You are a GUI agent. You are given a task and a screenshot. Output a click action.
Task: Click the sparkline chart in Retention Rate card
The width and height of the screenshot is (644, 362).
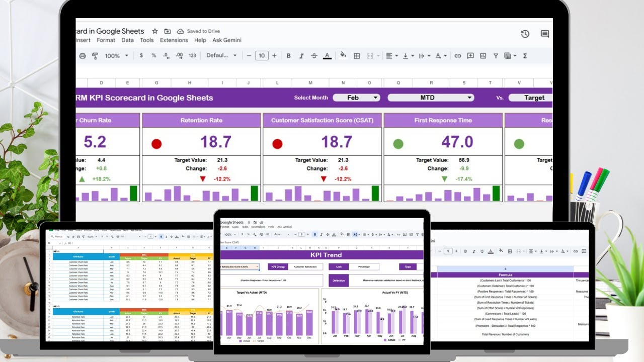tap(201, 194)
